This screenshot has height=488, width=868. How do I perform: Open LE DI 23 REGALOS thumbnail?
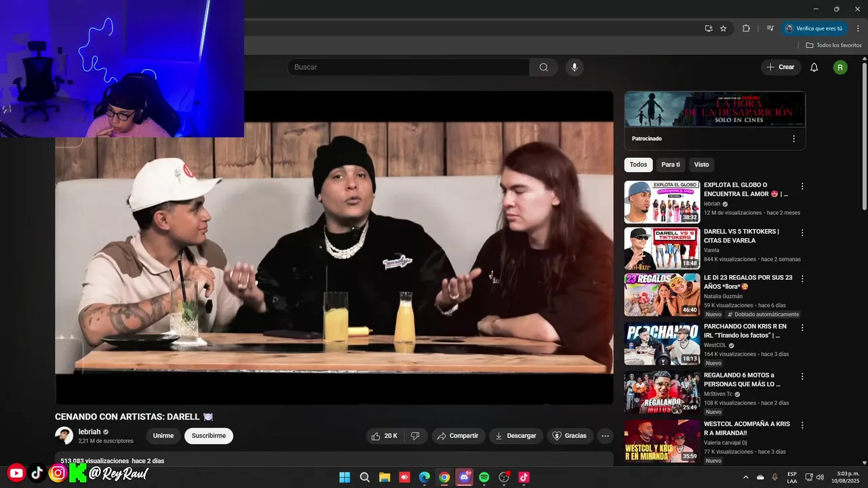click(662, 295)
